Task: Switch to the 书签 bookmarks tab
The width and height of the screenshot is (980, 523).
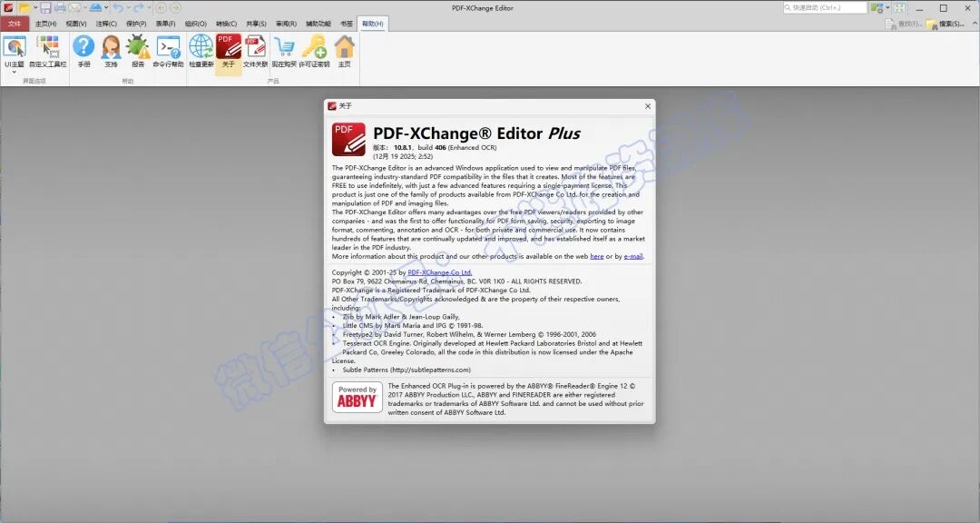Action: click(347, 24)
